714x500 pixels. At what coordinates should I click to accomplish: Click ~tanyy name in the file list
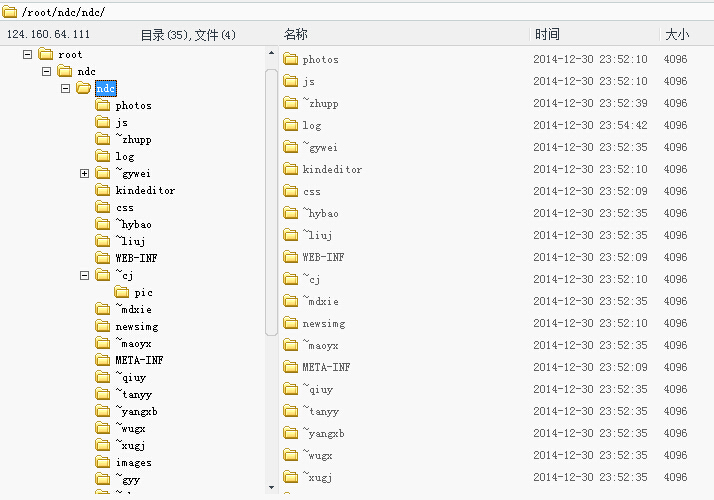[321, 411]
